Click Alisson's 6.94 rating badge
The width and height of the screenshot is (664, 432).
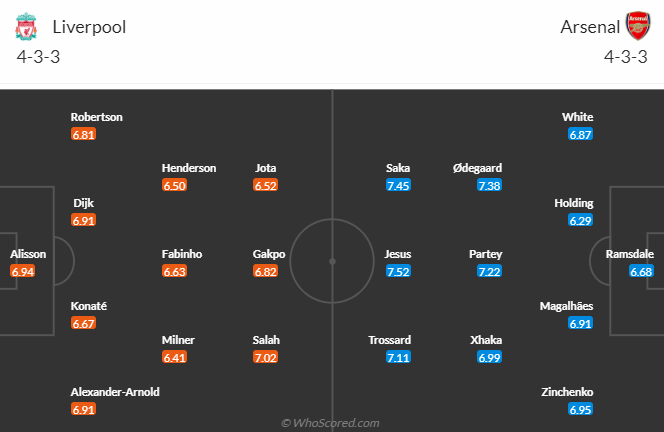click(23, 271)
